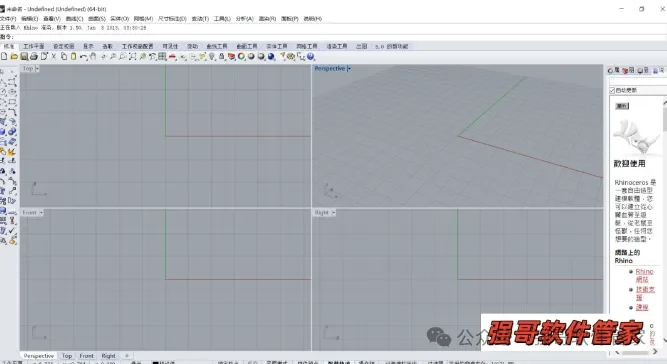
Task: Open the Front viewport title dropdown arrow
Action: click(x=41, y=212)
